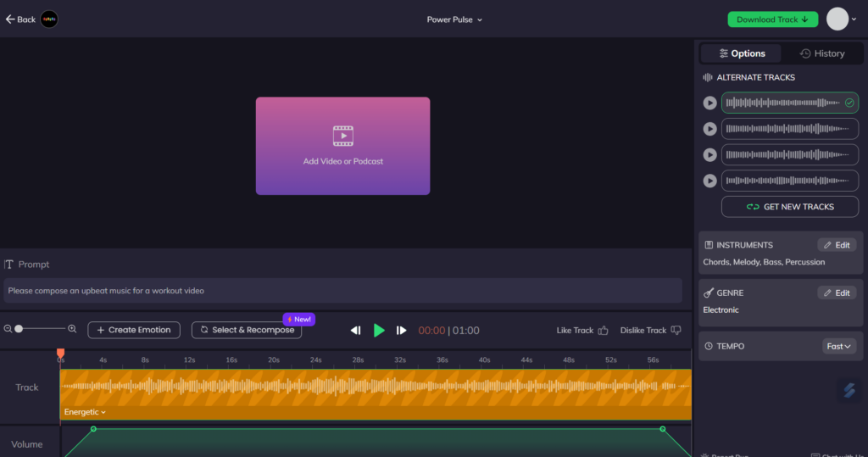Select the third alternate track waveform

coord(789,155)
